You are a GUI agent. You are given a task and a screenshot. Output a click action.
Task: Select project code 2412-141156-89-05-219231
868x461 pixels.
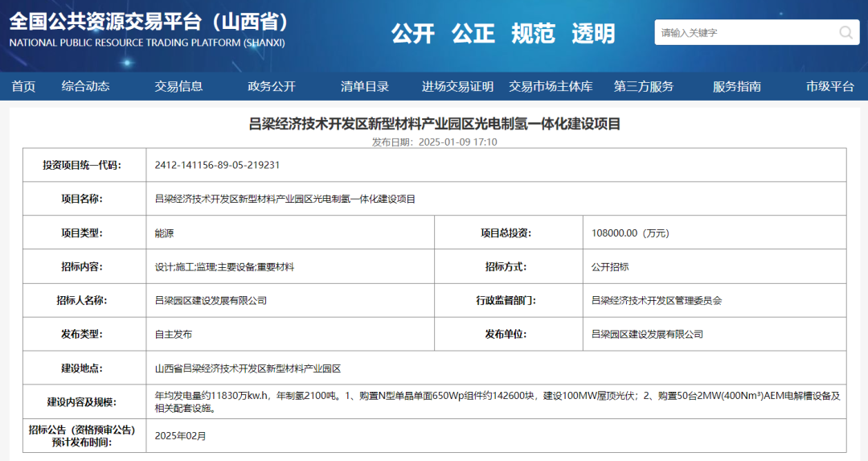point(217,165)
